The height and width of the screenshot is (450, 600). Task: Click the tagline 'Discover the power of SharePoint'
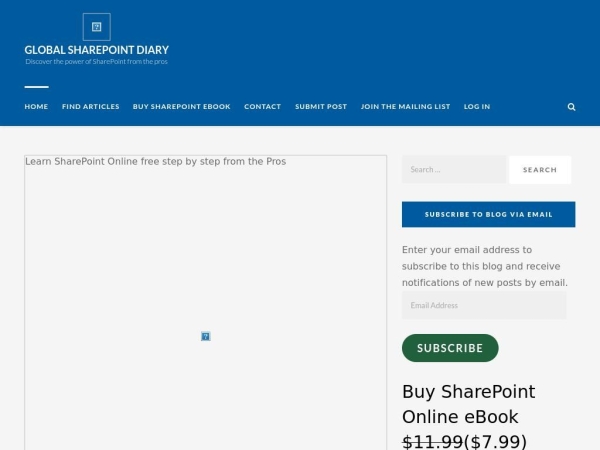[x=96, y=62]
